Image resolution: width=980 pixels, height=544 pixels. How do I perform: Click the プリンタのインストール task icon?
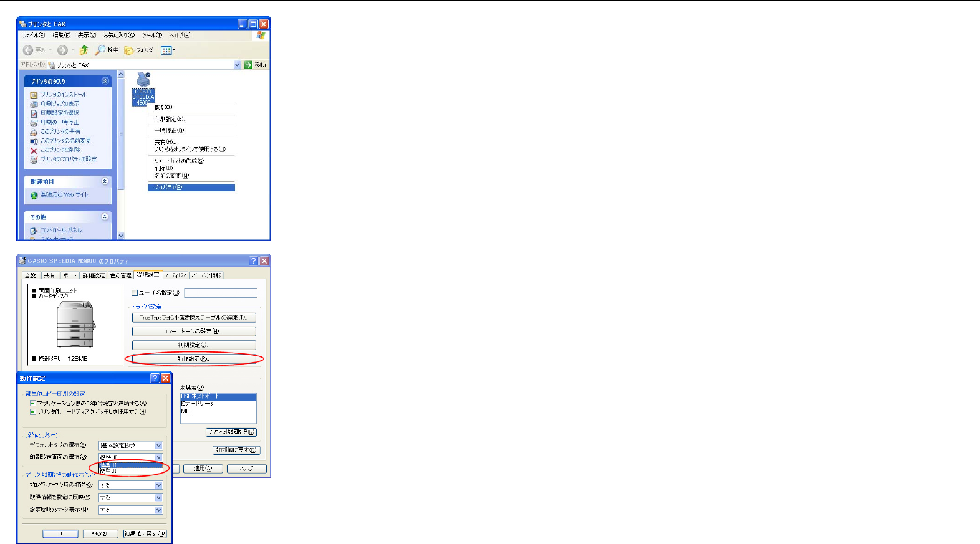pyautogui.click(x=34, y=95)
